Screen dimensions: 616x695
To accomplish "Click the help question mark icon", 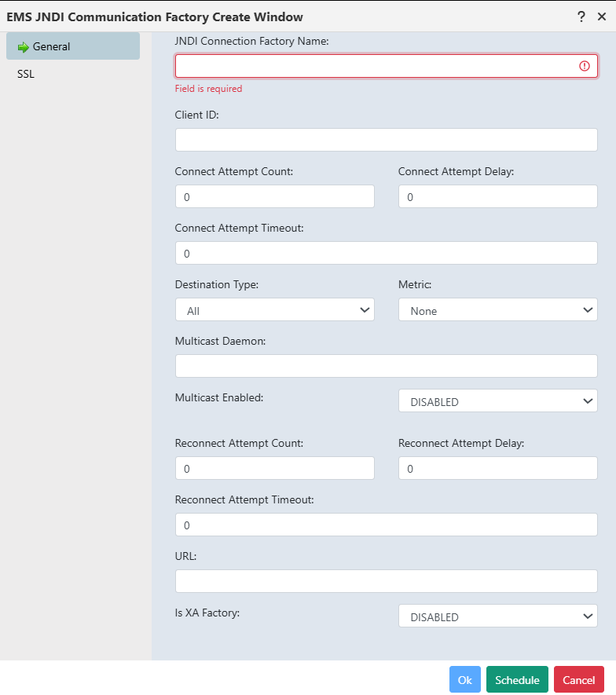I will coord(581,16).
